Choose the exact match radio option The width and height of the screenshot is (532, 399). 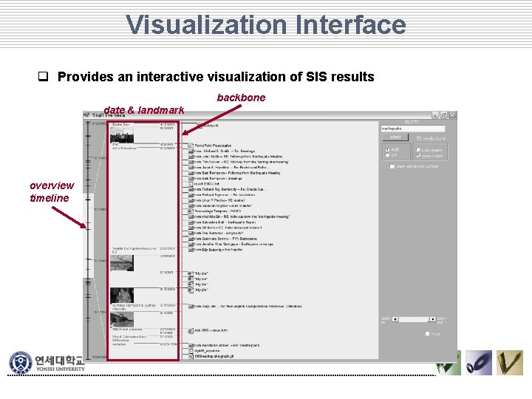pos(418,155)
